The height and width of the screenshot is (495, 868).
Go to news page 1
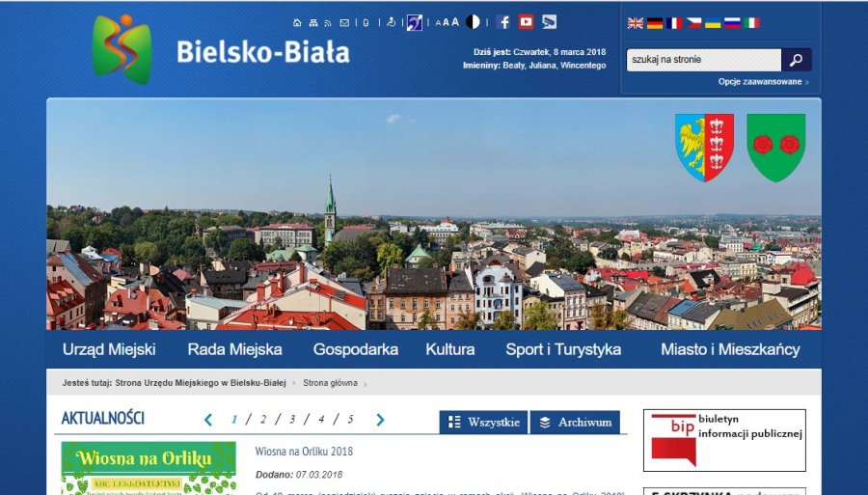click(234, 420)
